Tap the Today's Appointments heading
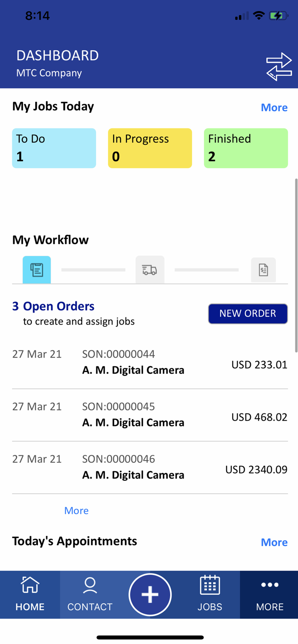 coord(74,541)
